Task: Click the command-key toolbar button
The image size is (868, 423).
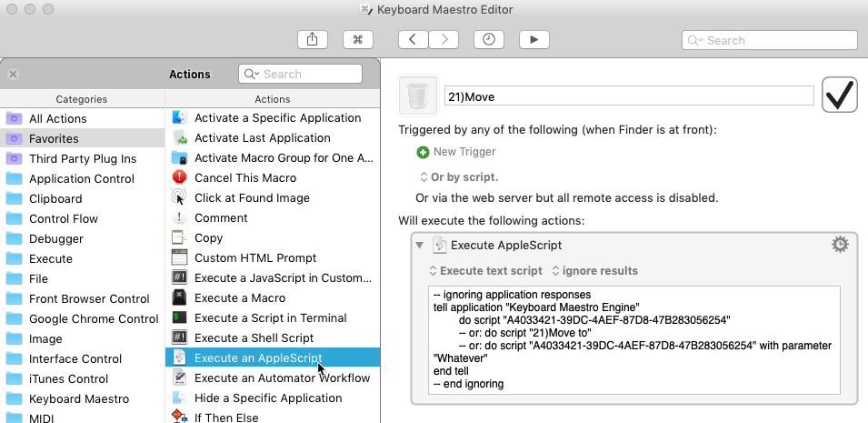Action: point(357,39)
